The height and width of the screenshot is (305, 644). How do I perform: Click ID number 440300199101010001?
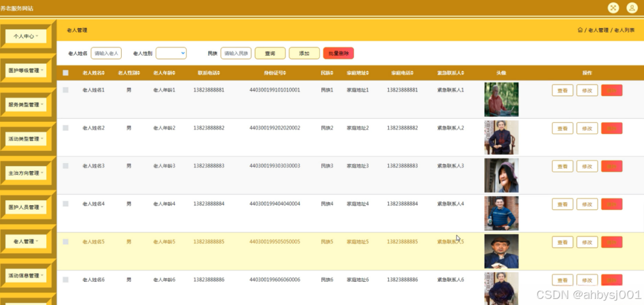click(x=275, y=90)
